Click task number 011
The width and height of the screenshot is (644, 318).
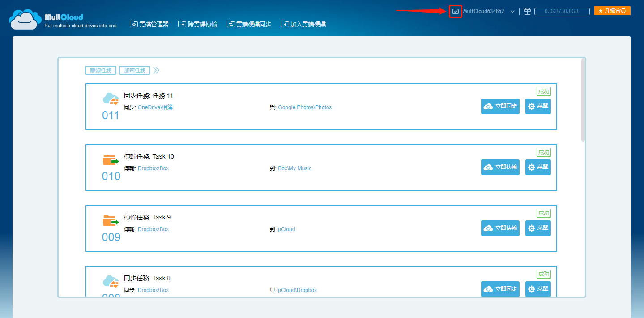tap(111, 116)
